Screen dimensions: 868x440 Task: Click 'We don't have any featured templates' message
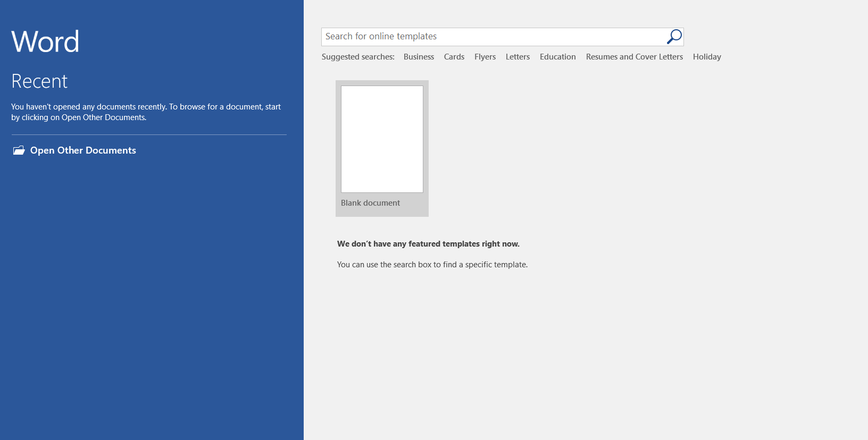428,244
